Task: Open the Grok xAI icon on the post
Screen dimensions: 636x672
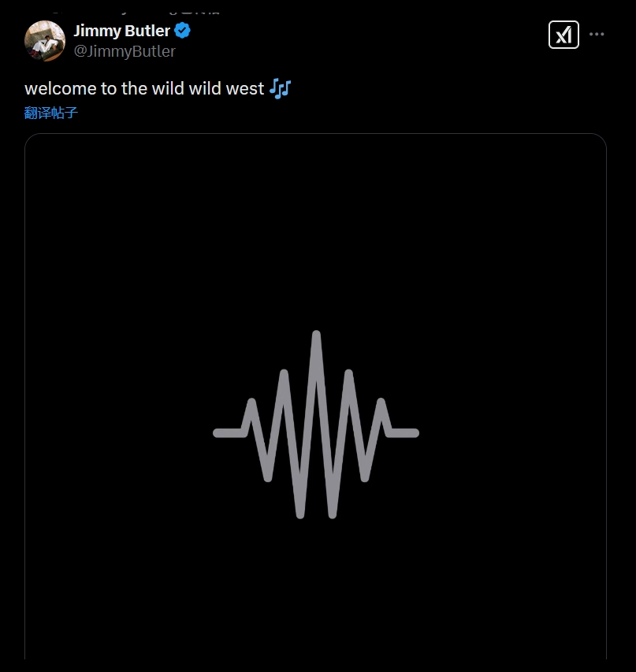Action: click(563, 35)
